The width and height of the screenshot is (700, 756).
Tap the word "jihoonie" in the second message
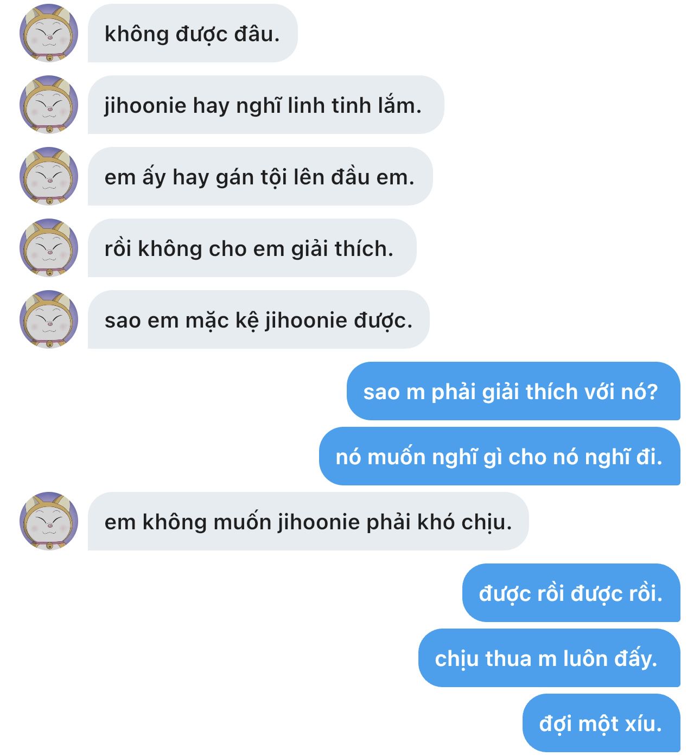click(x=145, y=106)
